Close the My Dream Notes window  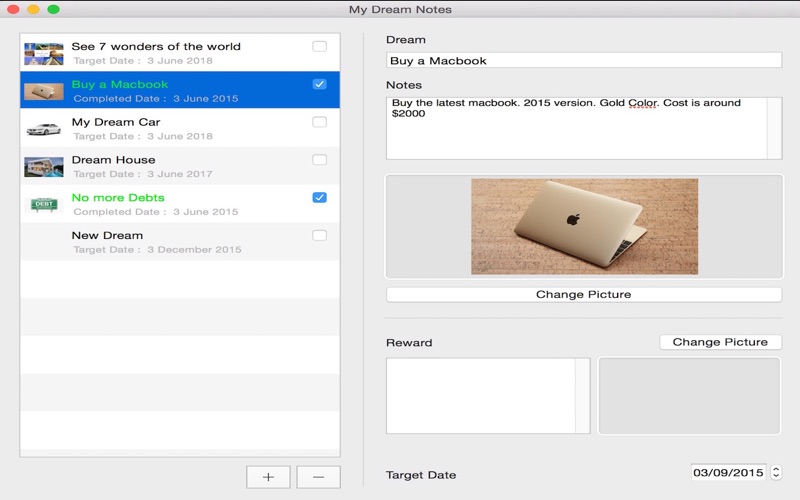[13, 9]
